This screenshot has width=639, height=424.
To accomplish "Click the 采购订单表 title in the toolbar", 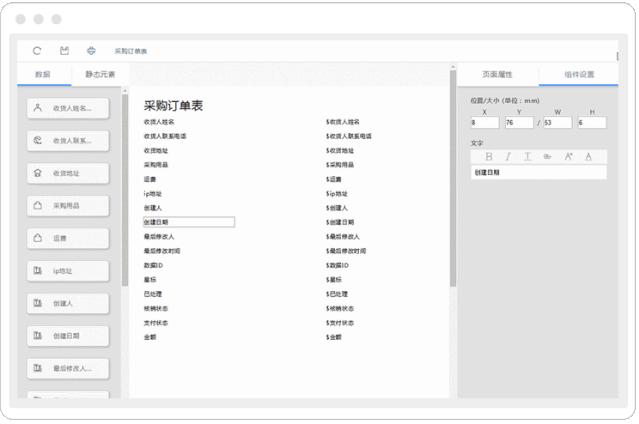I will point(130,51).
